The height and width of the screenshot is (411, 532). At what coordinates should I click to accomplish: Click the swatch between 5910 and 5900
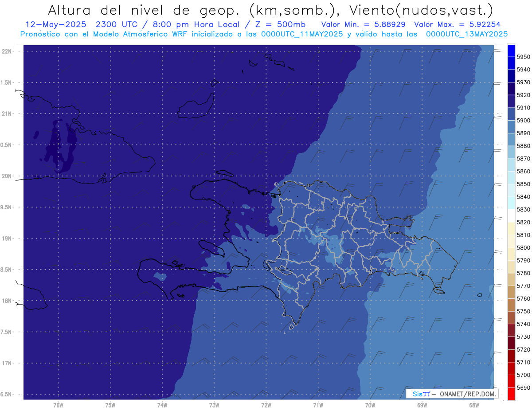tap(511, 114)
